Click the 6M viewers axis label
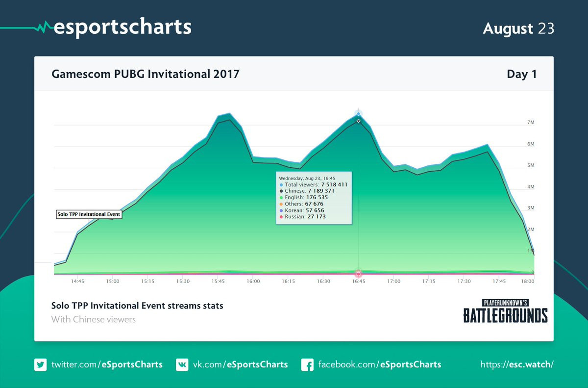588x388 pixels. pyautogui.click(x=531, y=144)
